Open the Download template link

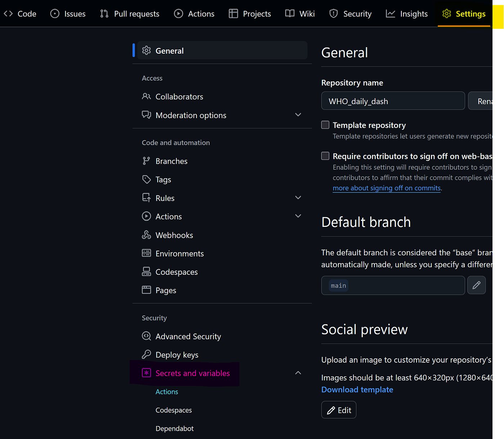pyautogui.click(x=357, y=390)
